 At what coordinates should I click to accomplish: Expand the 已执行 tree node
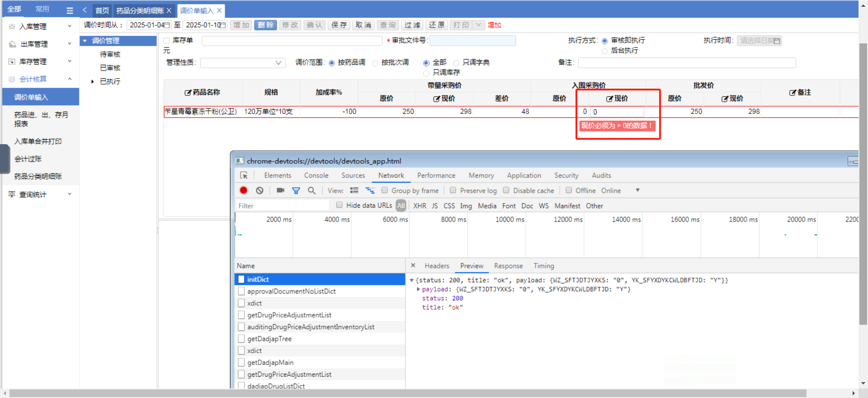tap(93, 81)
